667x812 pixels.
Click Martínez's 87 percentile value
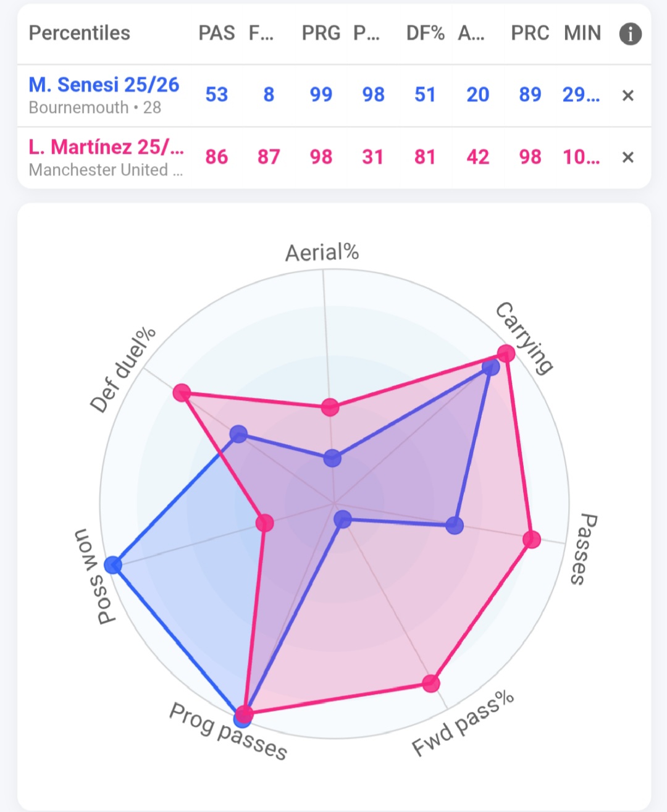click(x=269, y=157)
